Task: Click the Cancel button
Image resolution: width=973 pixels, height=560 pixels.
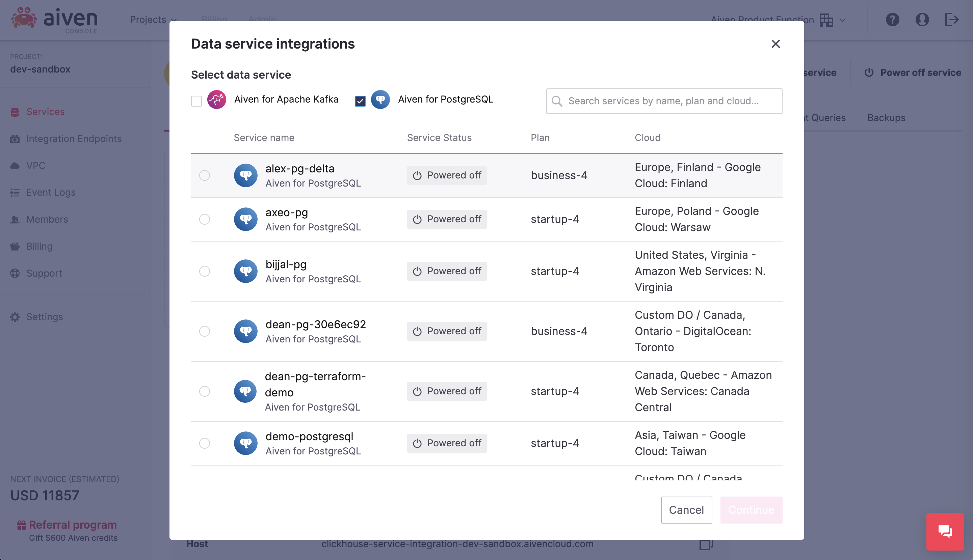Action: [686, 510]
